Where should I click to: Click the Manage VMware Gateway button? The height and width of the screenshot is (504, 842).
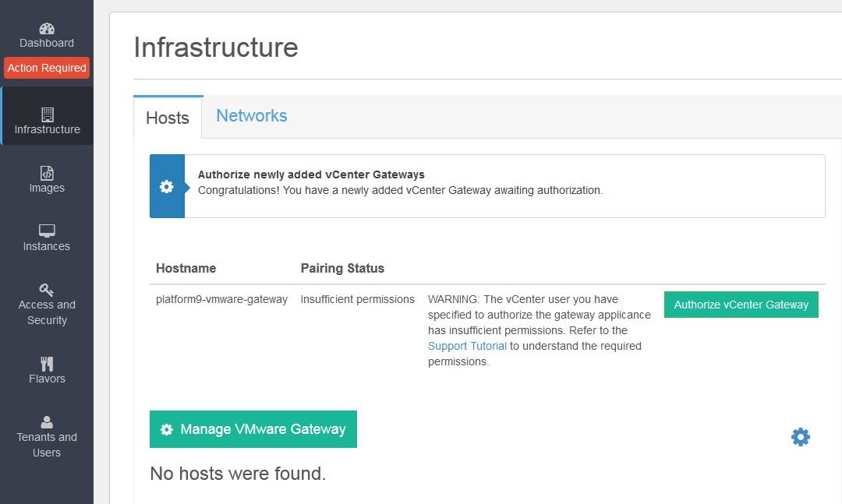(x=253, y=429)
